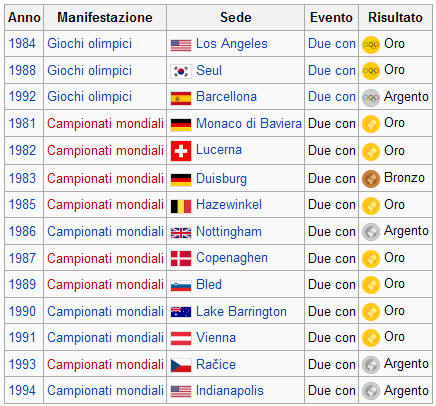Open the 1984 Giochi olimpici link
The image size is (436, 406).
click(x=89, y=44)
